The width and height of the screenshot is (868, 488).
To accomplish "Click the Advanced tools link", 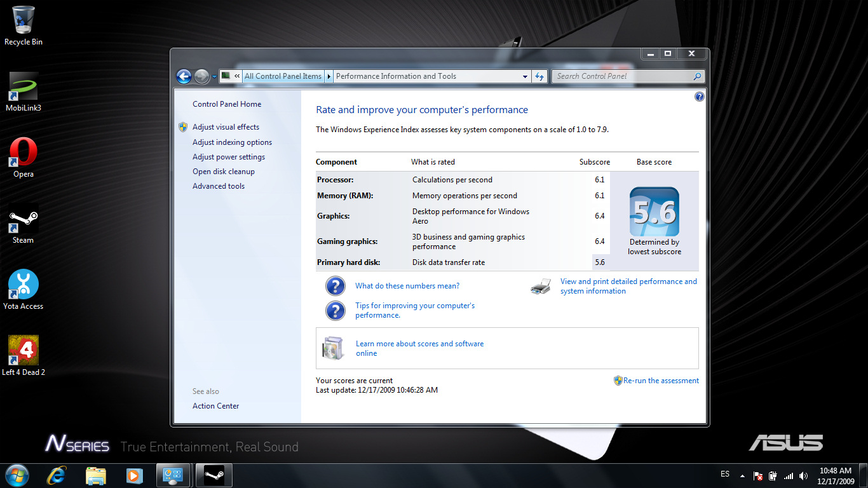I will (x=219, y=186).
